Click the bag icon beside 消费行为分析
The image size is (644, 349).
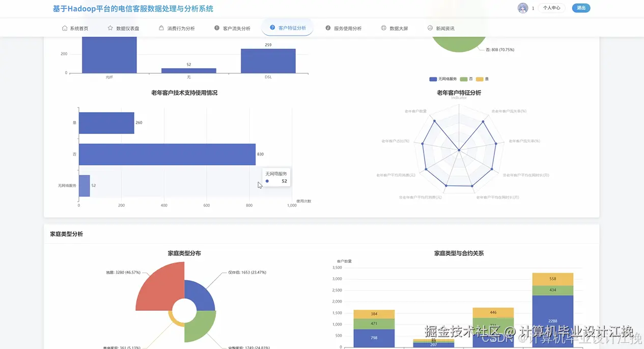(x=161, y=28)
